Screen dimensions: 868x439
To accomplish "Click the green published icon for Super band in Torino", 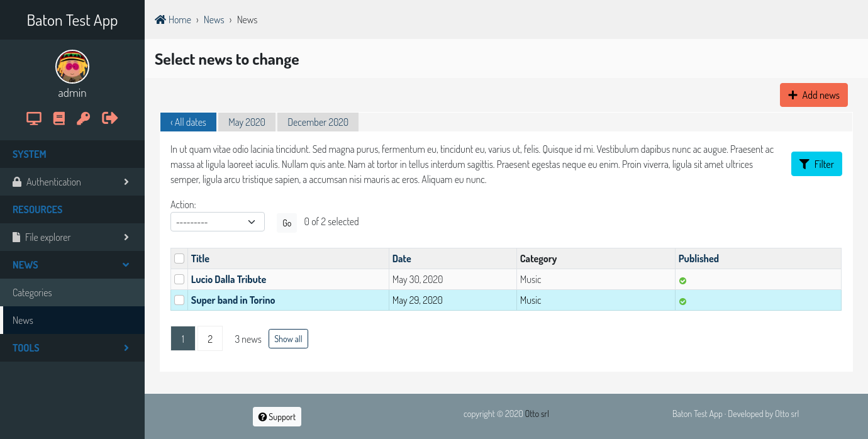I will pos(682,301).
